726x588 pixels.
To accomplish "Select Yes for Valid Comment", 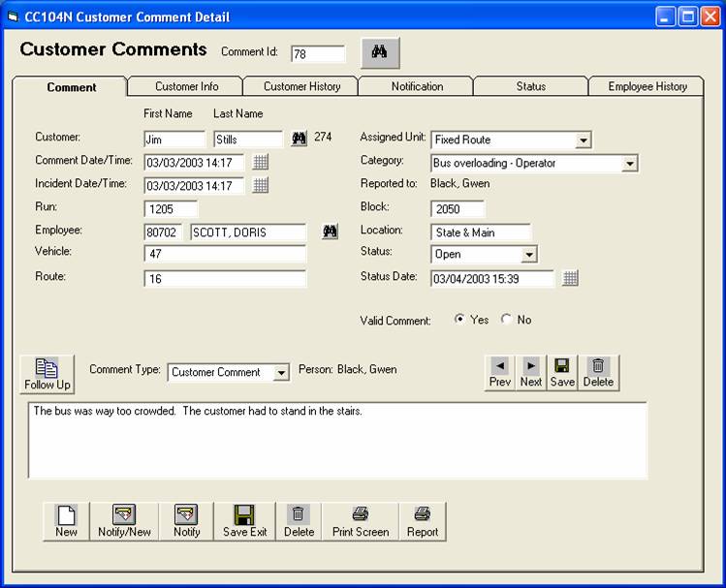I will pos(459,320).
